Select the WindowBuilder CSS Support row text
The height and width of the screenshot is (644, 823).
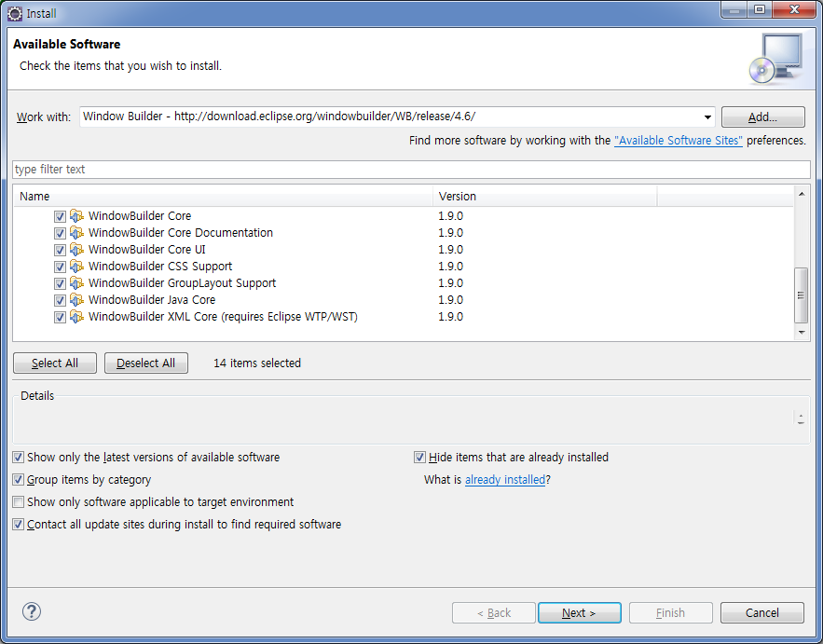tap(160, 267)
